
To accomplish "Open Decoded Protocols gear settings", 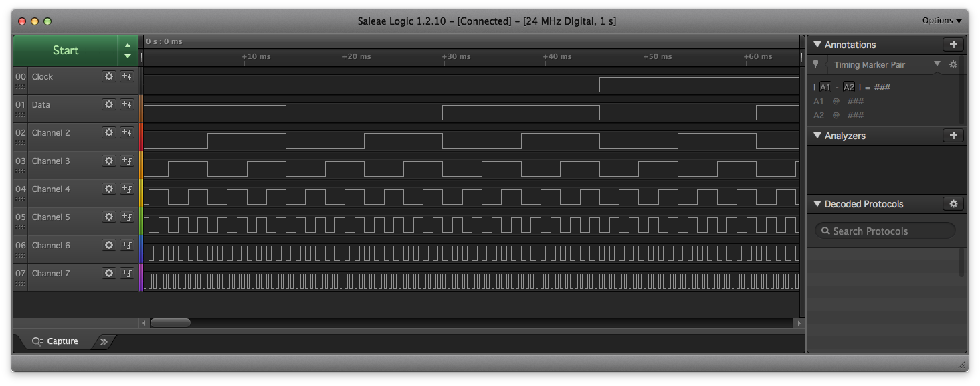I will click(953, 204).
